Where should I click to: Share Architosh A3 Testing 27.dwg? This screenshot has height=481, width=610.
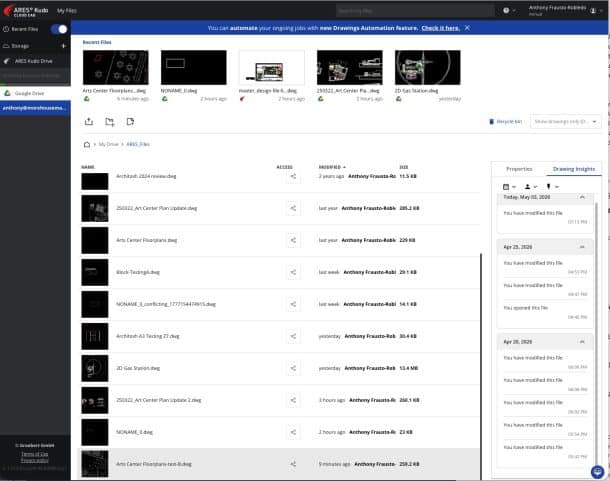293,336
